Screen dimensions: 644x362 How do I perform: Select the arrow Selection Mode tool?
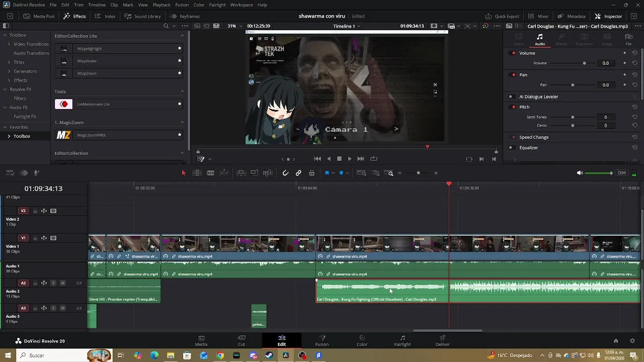184,173
